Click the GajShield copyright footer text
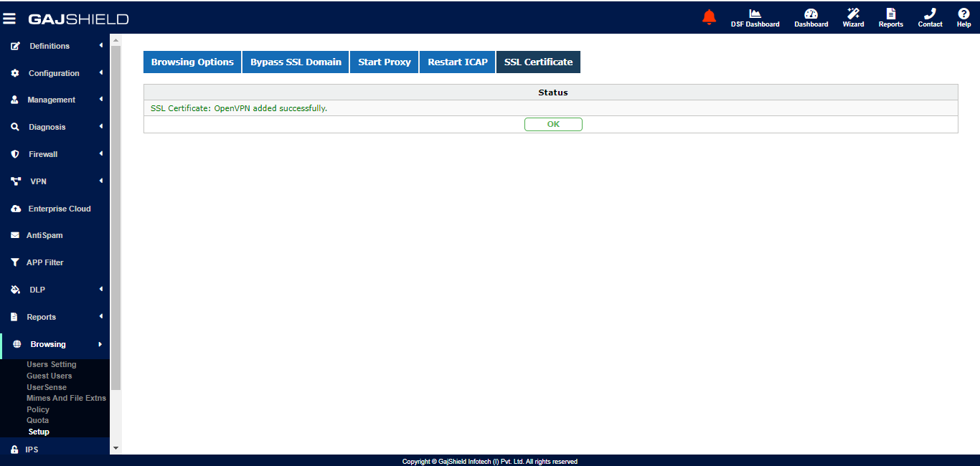 [490, 462]
